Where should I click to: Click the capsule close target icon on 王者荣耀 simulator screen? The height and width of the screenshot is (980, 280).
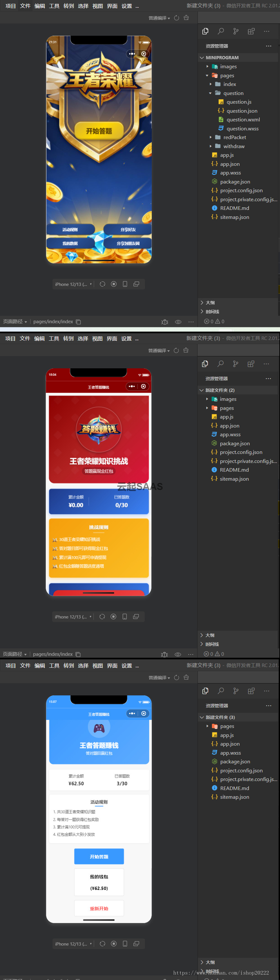(144, 54)
